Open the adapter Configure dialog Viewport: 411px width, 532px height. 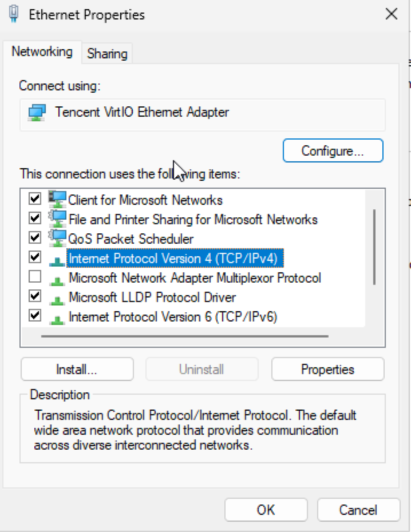click(x=333, y=151)
